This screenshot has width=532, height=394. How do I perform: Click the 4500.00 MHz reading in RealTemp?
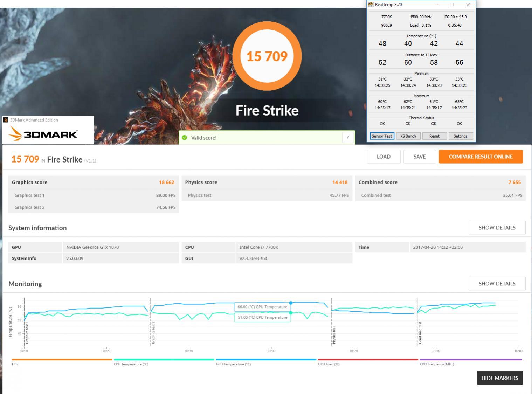[x=421, y=17]
